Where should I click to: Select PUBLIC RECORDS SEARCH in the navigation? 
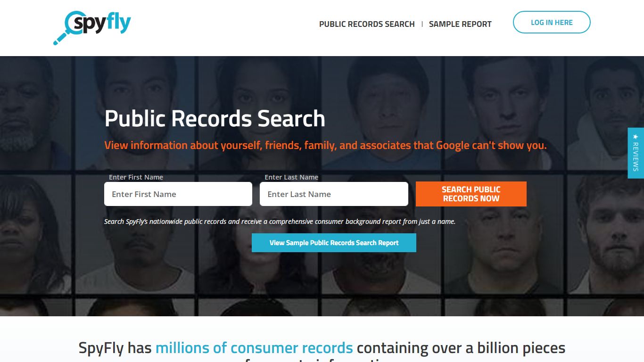(366, 24)
